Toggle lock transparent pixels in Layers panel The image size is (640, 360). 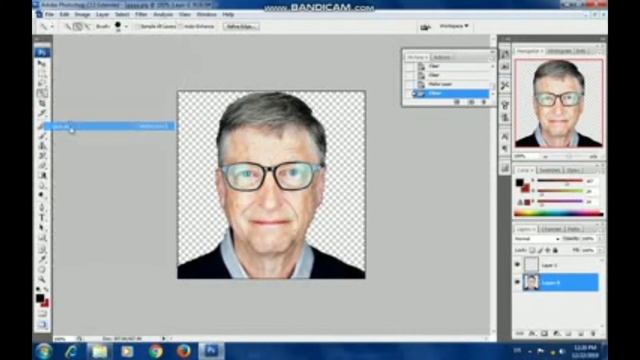[x=532, y=250]
